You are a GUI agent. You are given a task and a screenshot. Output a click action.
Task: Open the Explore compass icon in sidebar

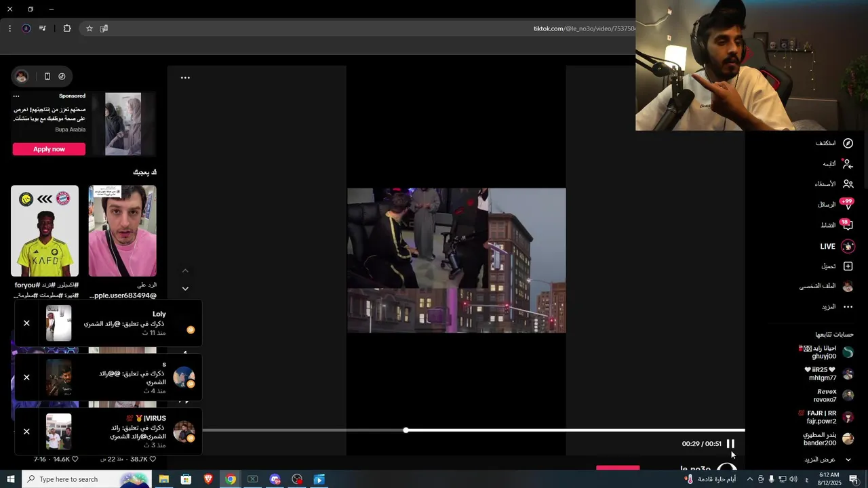848,143
